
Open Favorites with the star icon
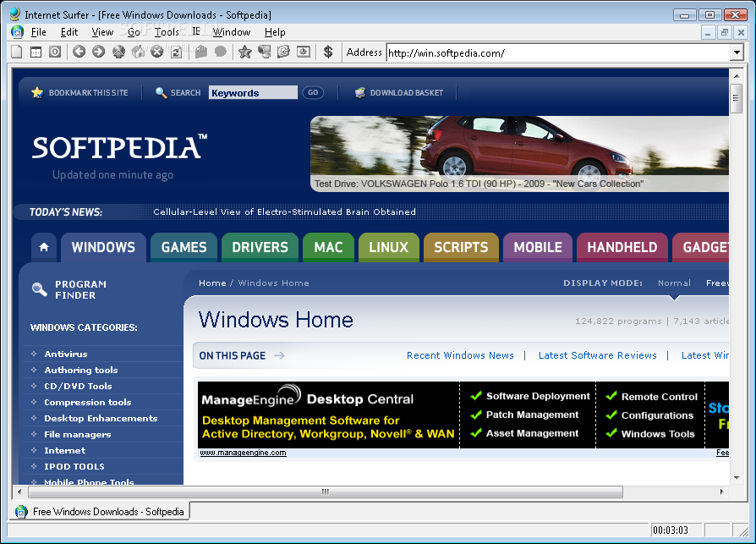point(245,52)
